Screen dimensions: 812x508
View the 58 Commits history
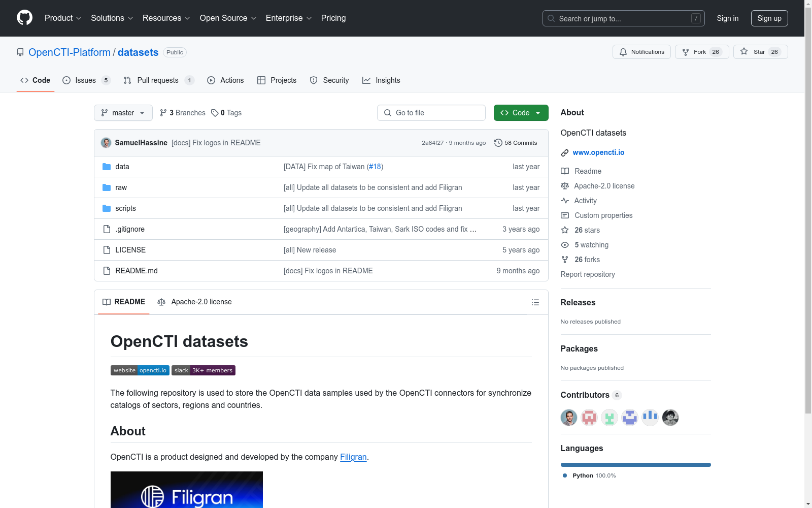coord(516,143)
